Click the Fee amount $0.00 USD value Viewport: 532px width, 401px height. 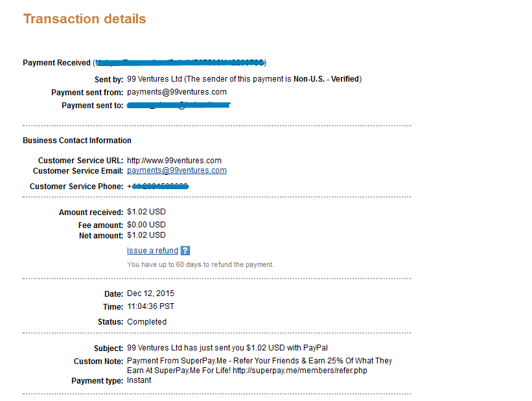tap(146, 225)
